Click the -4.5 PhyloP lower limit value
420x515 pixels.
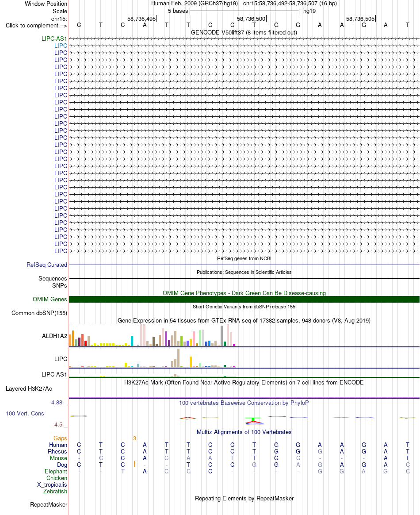tap(57, 425)
